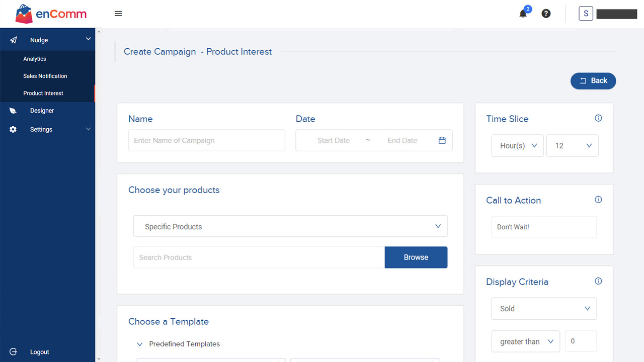Click the Back button
The width and height of the screenshot is (644, 362).
[x=593, y=80]
